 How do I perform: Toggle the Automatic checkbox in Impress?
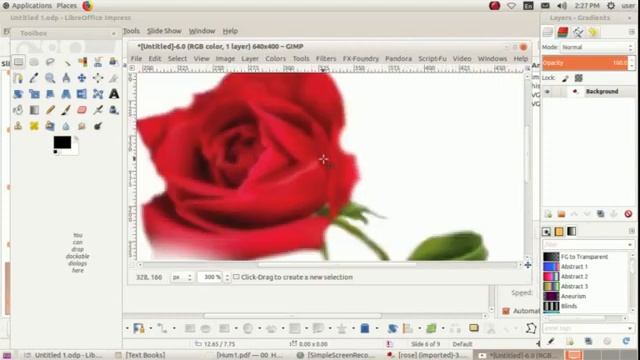click(x=506, y=311)
